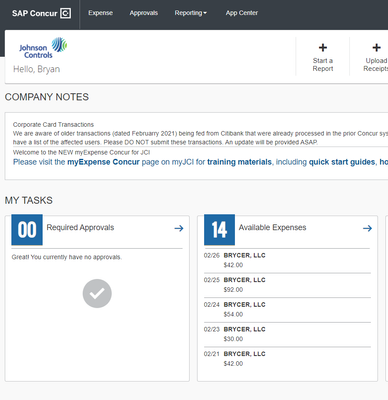Screen dimensions: 388x400
Task: Click the 14 available expenses count tile
Action: coord(219,230)
